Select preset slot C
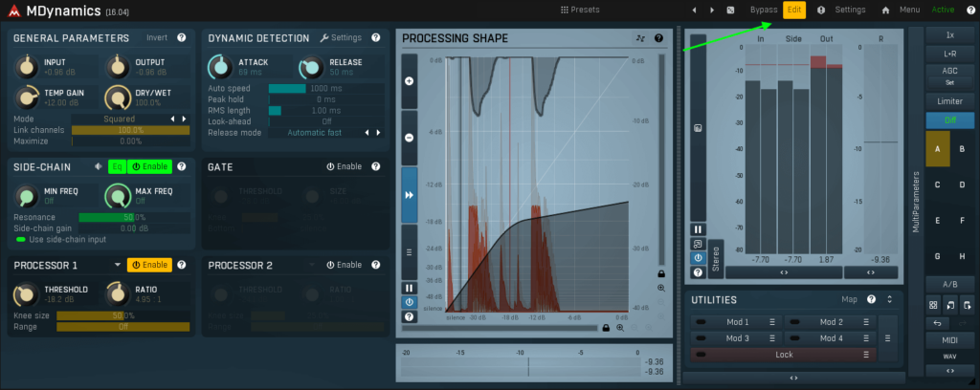Viewport: 980px width, 390px height. pyautogui.click(x=938, y=184)
